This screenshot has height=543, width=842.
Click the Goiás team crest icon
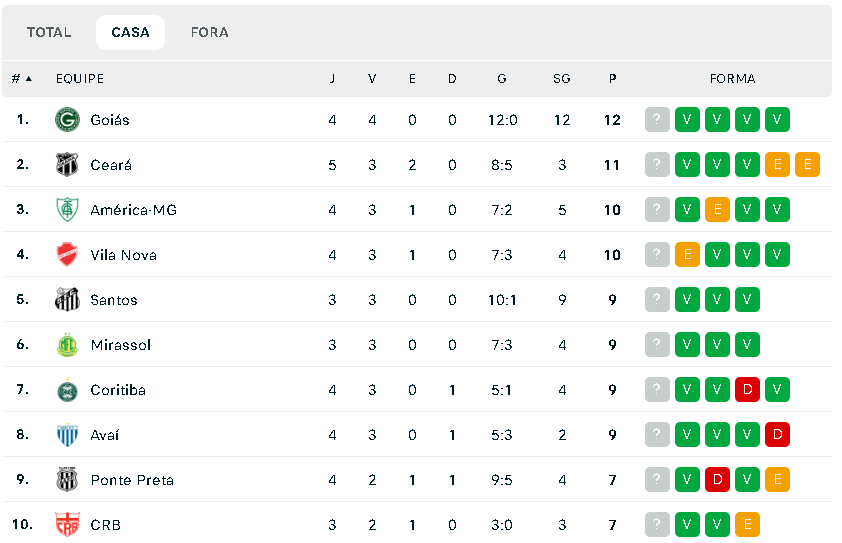[x=67, y=120]
